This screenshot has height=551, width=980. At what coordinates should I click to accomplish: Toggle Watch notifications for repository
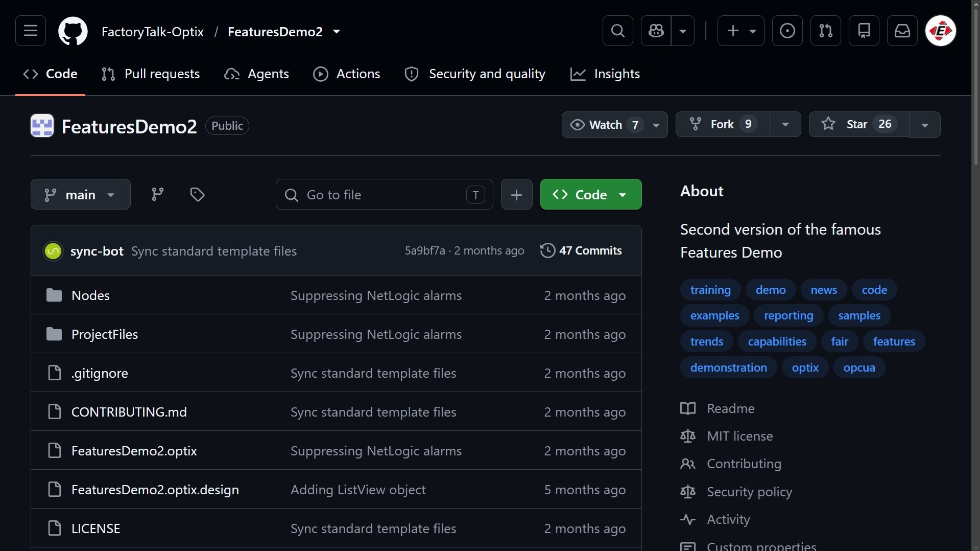(614, 125)
